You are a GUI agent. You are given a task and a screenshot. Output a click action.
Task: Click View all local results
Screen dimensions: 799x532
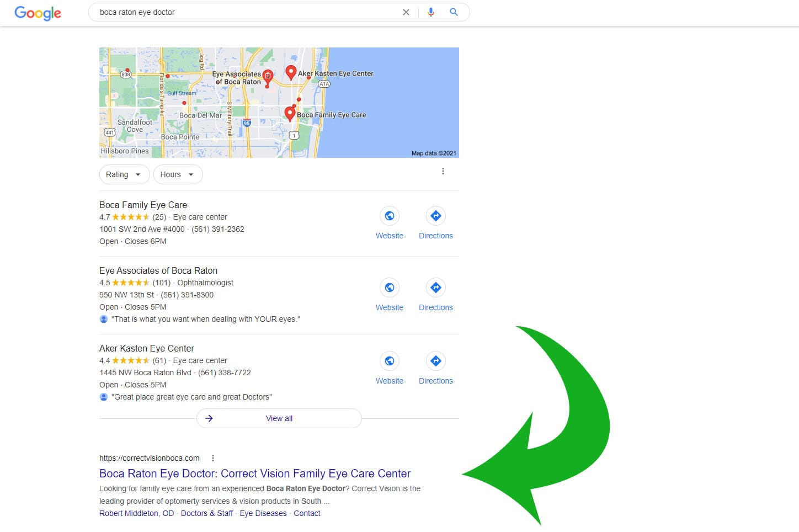279,418
